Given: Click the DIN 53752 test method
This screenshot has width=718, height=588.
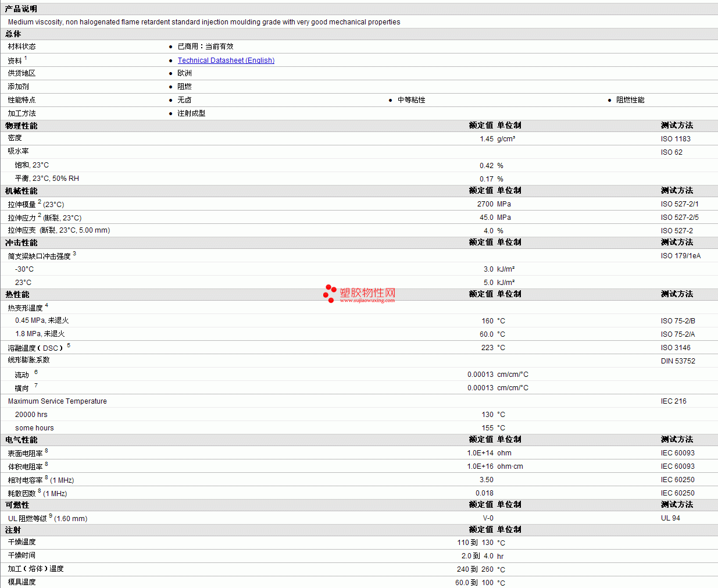Looking at the screenshot, I should [678, 361].
